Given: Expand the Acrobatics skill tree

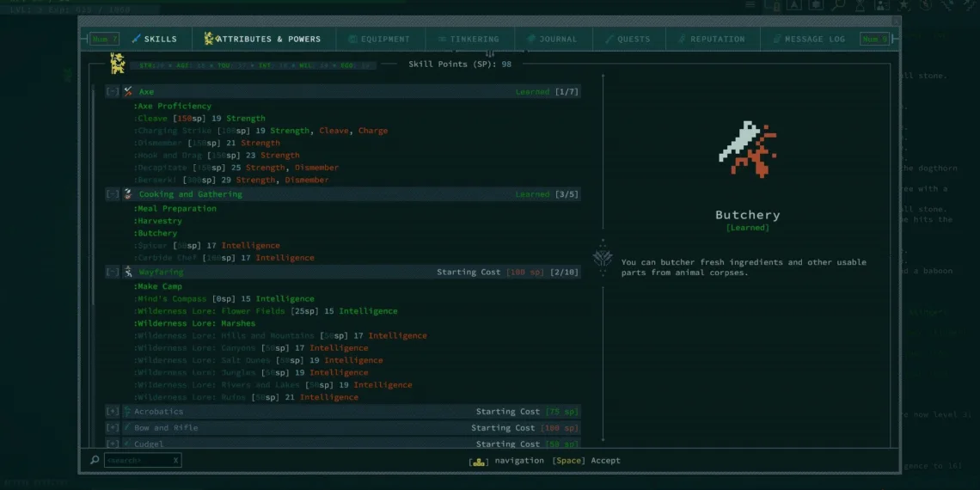Looking at the screenshot, I should point(113,411).
